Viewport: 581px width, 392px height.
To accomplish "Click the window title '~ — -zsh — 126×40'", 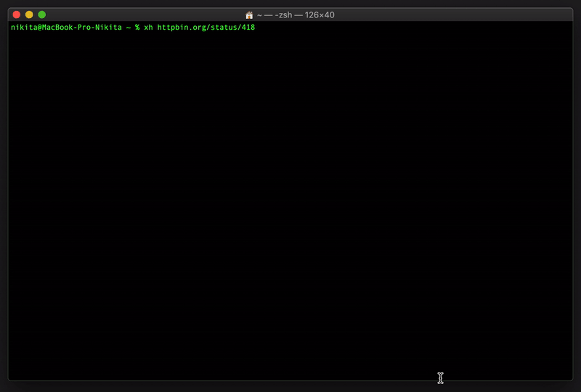I will point(296,15).
